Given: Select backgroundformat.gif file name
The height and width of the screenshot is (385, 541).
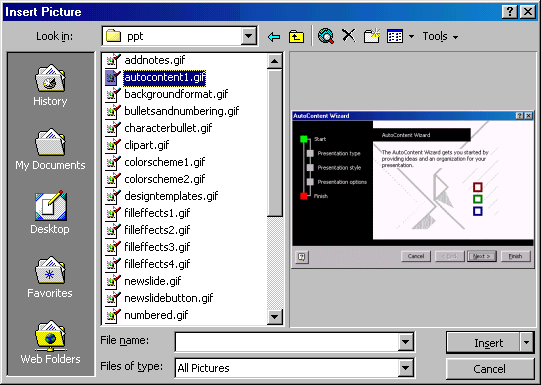Looking at the screenshot, I should (176, 94).
